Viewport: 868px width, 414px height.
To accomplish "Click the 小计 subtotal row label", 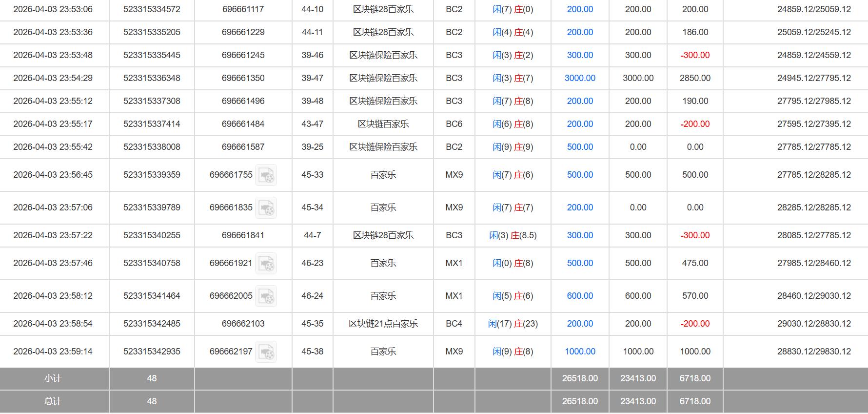I will pyautogui.click(x=53, y=378).
